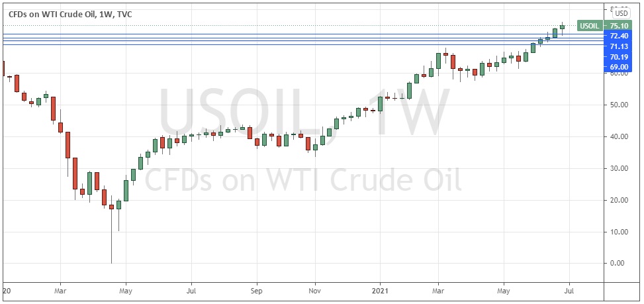Select the 75.10 current price label

(x=619, y=26)
